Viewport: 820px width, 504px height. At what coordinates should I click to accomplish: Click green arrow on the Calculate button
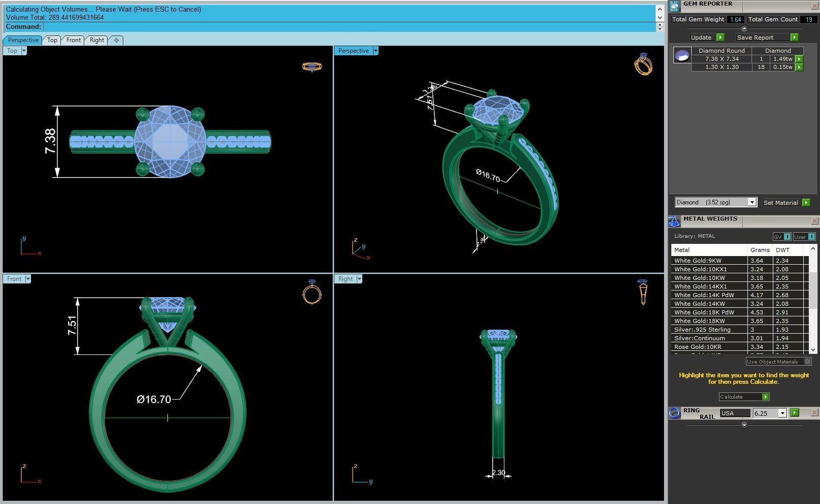(x=766, y=397)
